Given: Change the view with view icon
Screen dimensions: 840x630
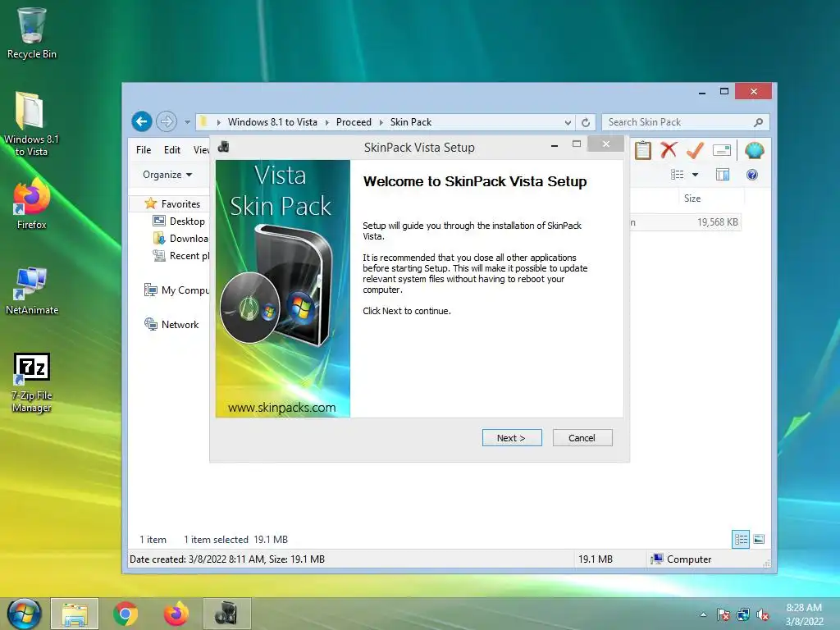Looking at the screenshot, I should tap(677, 175).
